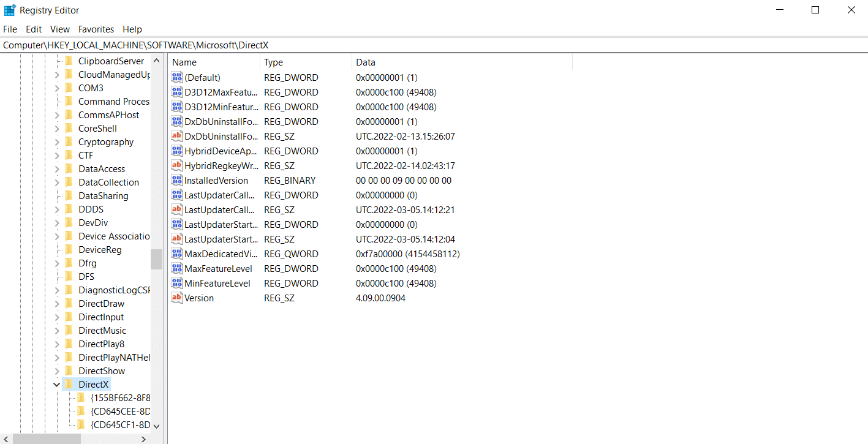This screenshot has height=444, width=868.
Task: Click the folder icon of the ClipboardServer key
Action: click(69, 61)
